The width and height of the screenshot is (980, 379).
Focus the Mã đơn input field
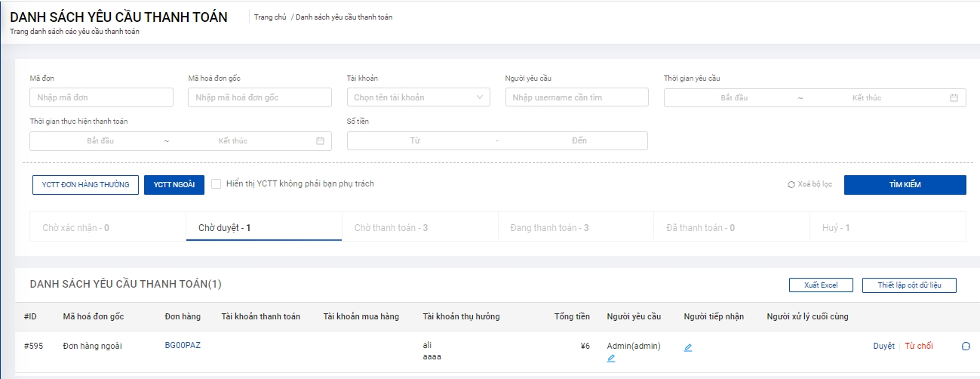(x=101, y=97)
